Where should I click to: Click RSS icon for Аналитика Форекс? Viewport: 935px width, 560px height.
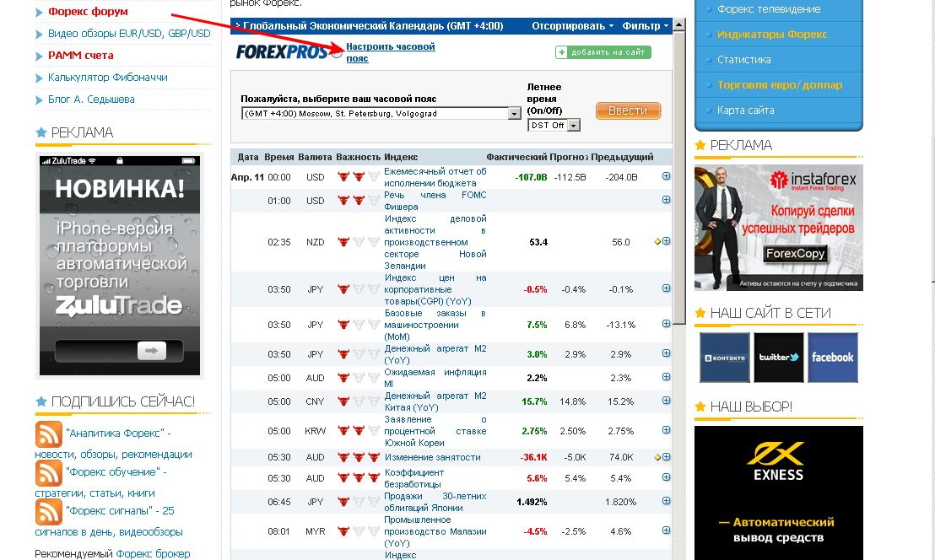coord(48,434)
